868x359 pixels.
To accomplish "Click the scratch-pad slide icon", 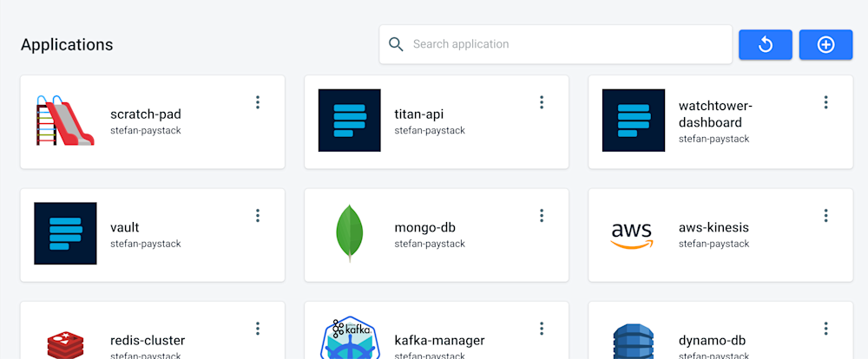I will click(65, 120).
